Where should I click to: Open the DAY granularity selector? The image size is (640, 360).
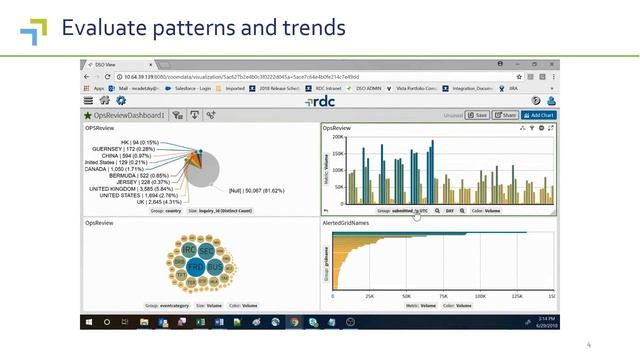click(449, 211)
